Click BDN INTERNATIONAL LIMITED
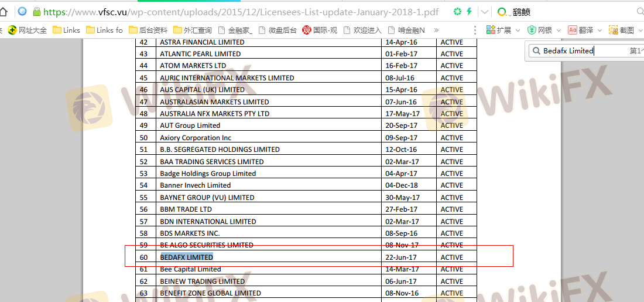Screen dimensions: 644x302 point(208,221)
